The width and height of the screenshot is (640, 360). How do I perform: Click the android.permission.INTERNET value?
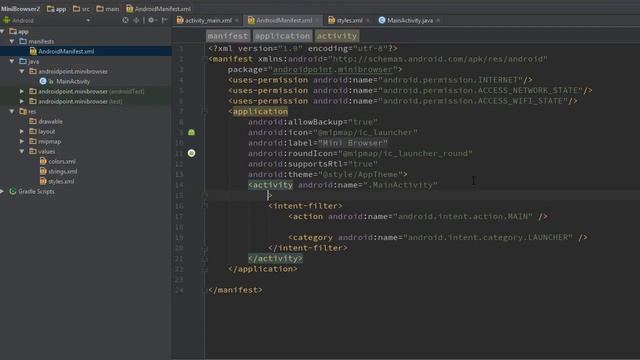pyautogui.click(x=451, y=80)
